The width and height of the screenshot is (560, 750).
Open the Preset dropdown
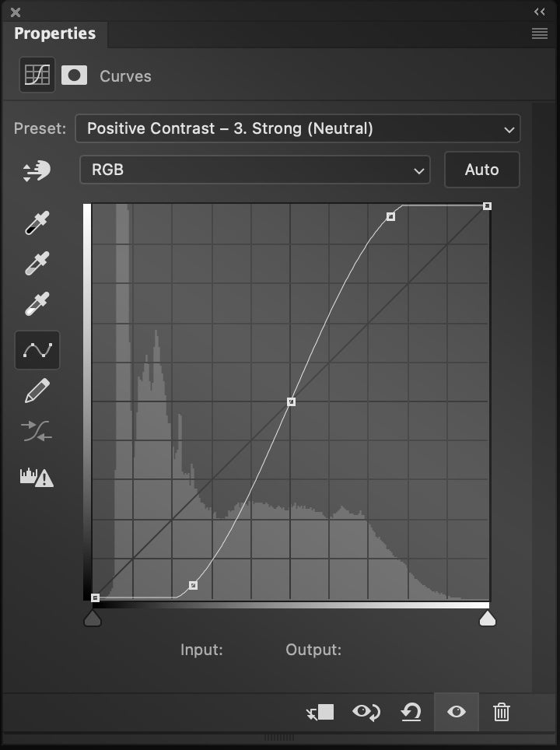(298, 128)
